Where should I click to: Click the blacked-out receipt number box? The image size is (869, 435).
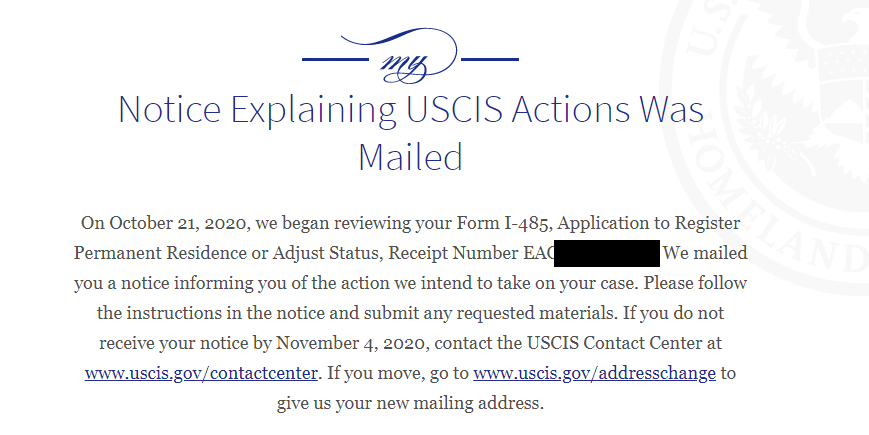607,253
